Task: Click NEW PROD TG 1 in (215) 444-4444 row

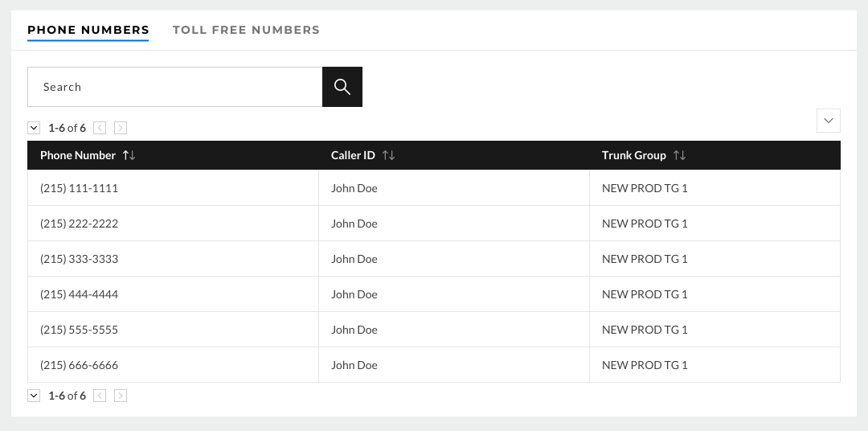Action: coord(645,295)
